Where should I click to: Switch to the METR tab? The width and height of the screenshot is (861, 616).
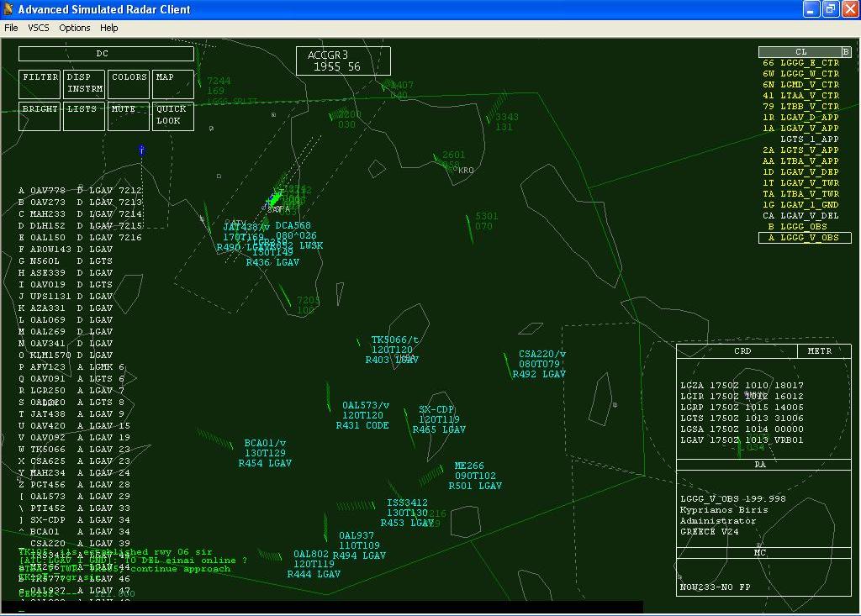(824, 350)
